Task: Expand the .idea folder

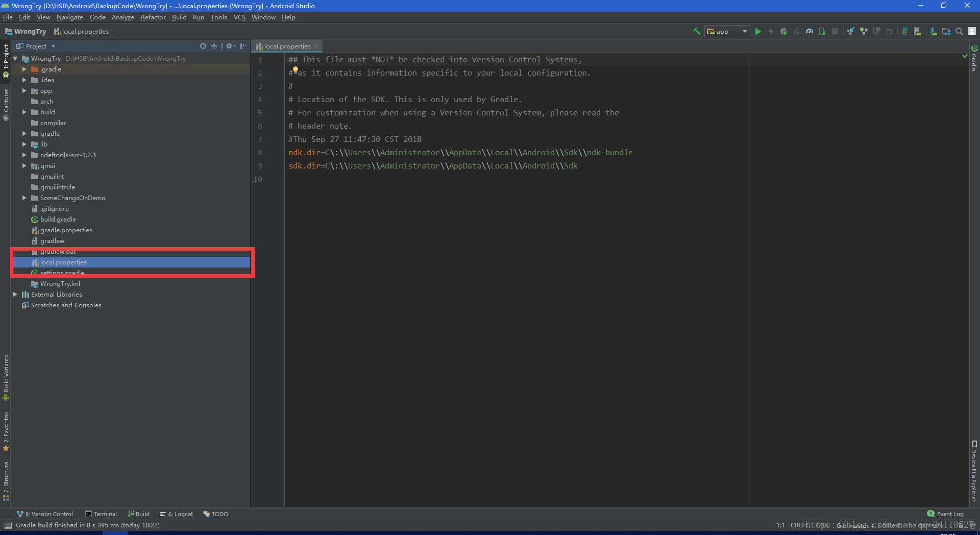Action: pos(24,80)
